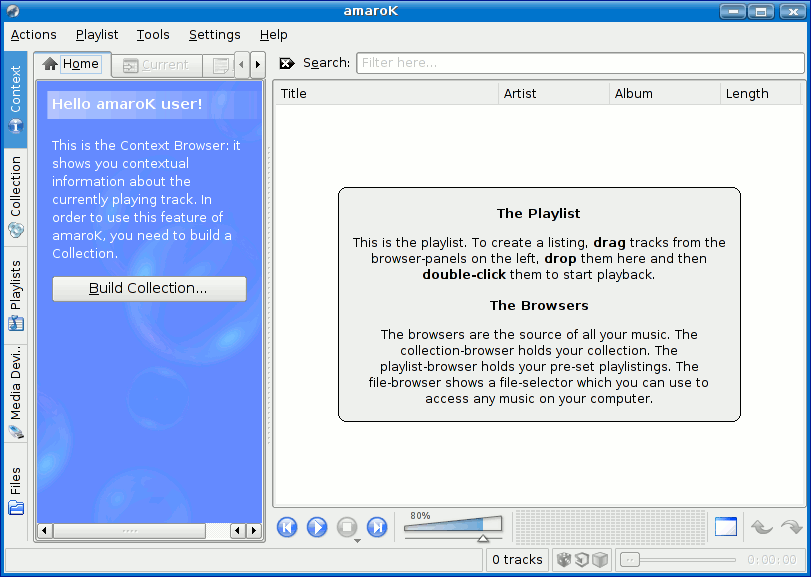The image size is (811, 577).
Task: Click the volume slider at 80%
Action: pyautogui.click(x=483, y=527)
